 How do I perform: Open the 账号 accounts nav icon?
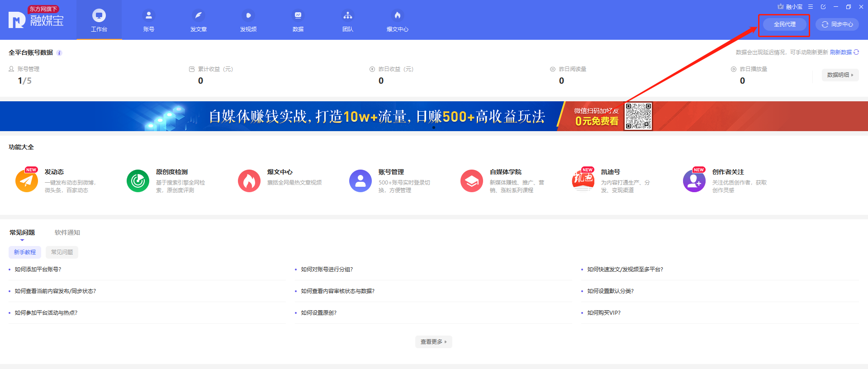(148, 16)
